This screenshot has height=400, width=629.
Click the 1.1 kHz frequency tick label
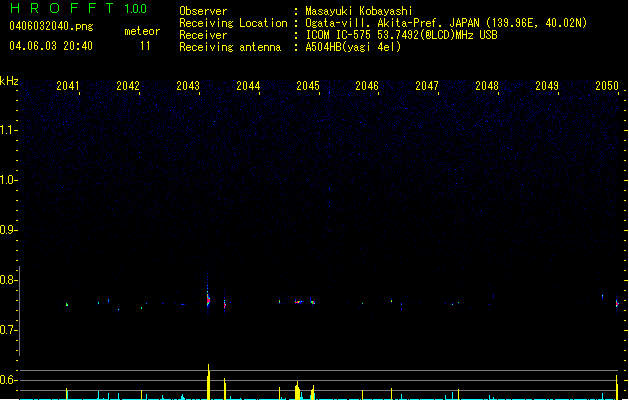point(8,130)
